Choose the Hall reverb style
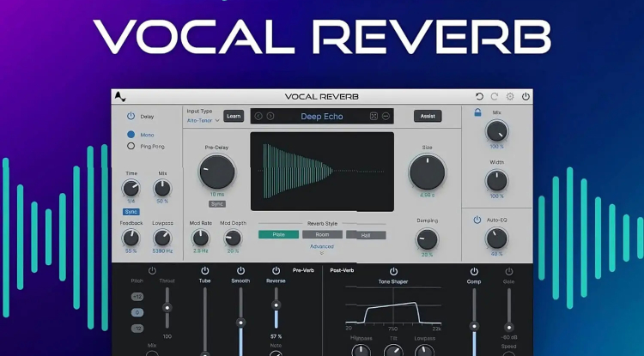 (x=366, y=235)
